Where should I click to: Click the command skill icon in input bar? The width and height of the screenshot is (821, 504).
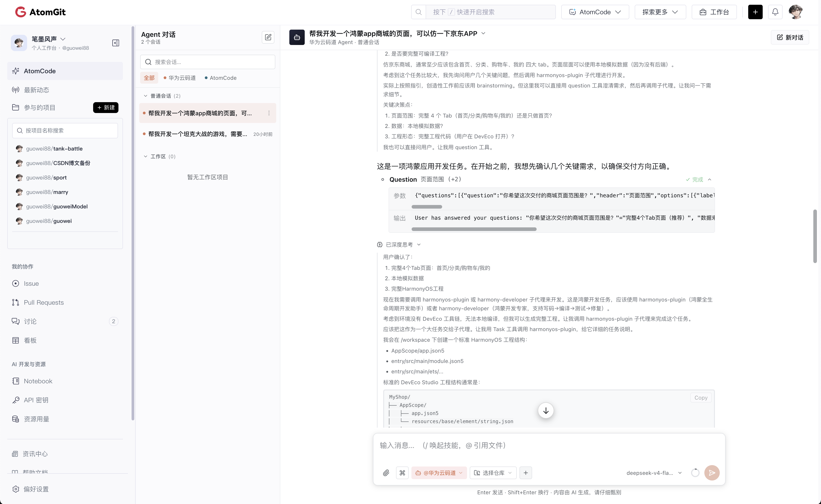click(x=402, y=473)
